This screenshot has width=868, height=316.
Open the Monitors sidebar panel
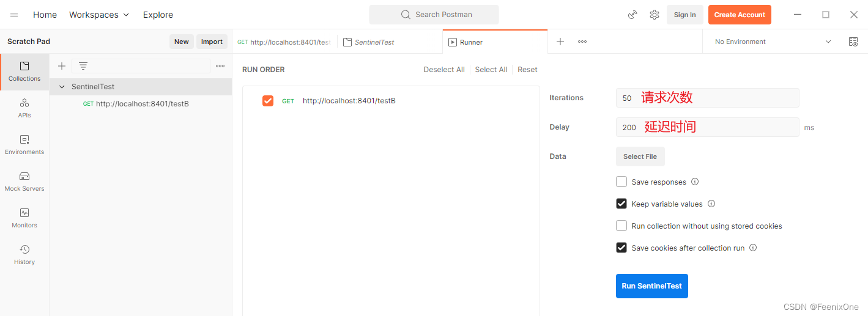pos(24,218)
